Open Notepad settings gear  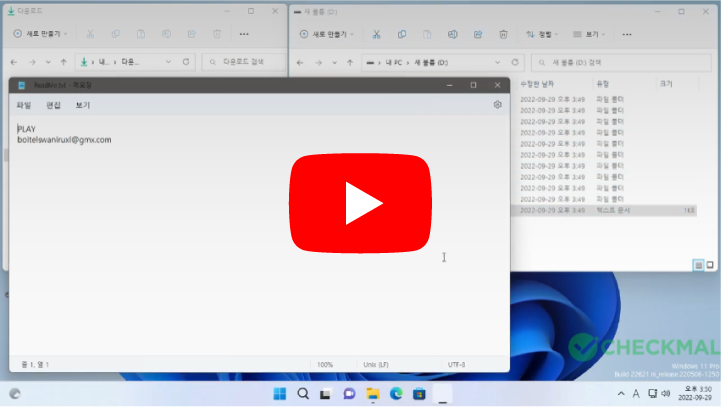498,105
